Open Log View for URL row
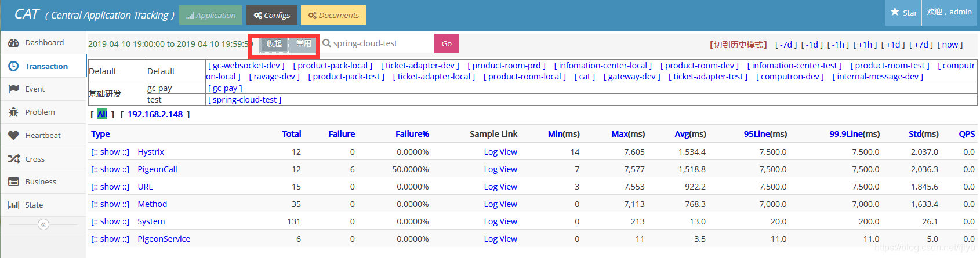Image resolution: width=980 pixels, height=258 pixels. 500,187
